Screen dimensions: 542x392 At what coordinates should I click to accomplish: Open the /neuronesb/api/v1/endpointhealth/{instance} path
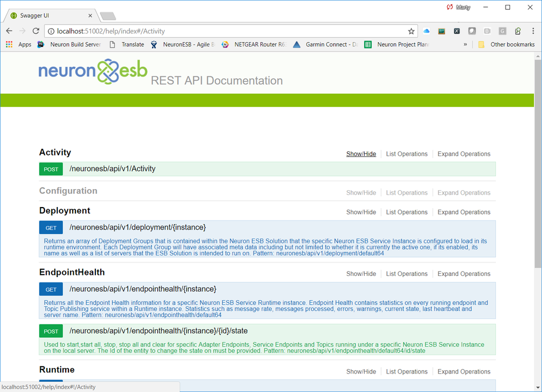click(143, 289)
